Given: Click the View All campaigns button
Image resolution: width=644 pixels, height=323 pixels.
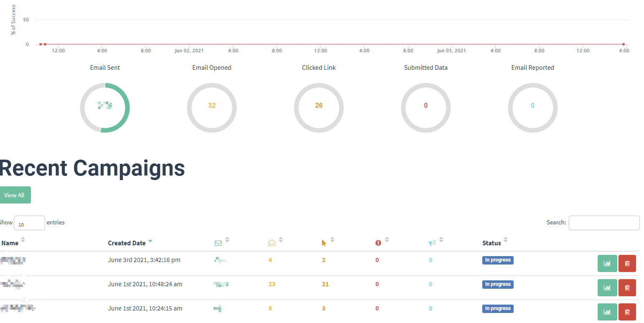Looking at the screenshot, I should (15, 195).
